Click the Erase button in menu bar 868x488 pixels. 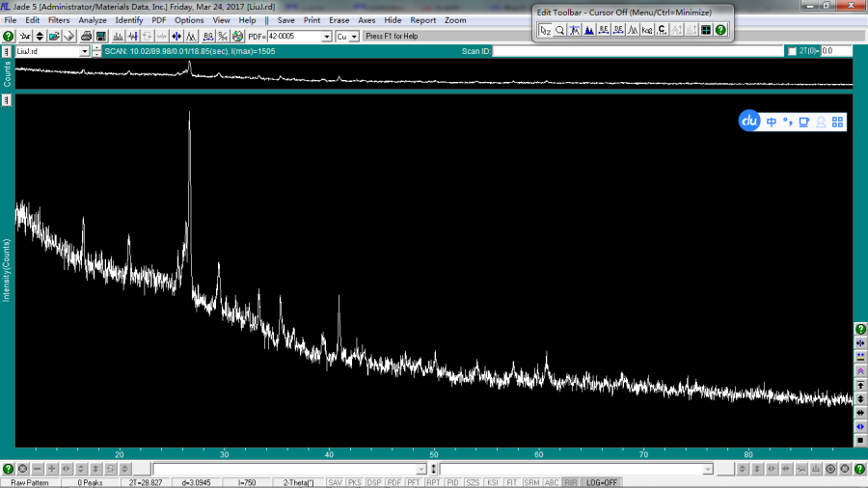point(339,20)
